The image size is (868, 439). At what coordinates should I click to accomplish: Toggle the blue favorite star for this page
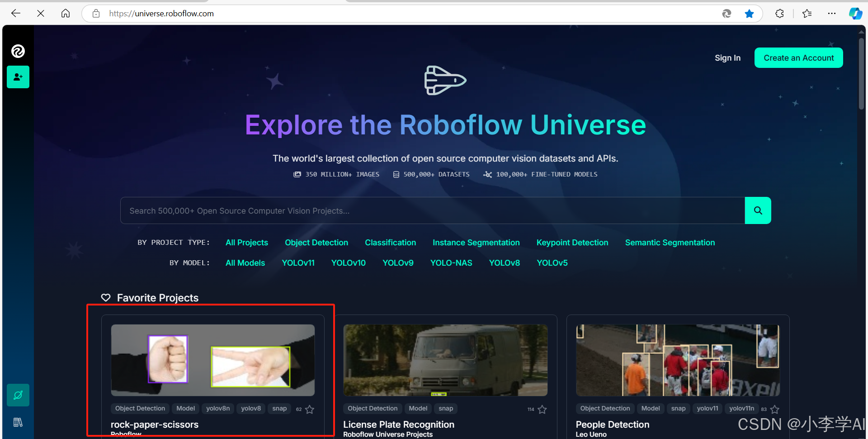(749, 14)
